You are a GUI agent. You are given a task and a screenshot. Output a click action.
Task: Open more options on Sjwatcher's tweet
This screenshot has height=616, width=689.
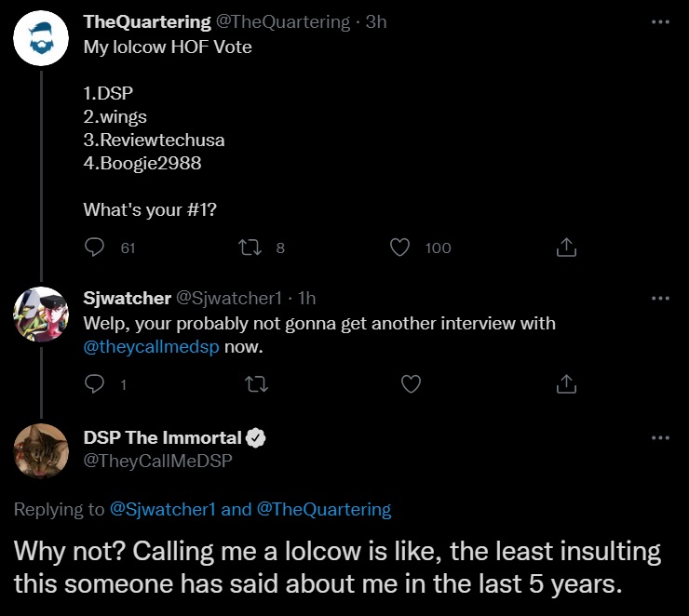[660, 298]
